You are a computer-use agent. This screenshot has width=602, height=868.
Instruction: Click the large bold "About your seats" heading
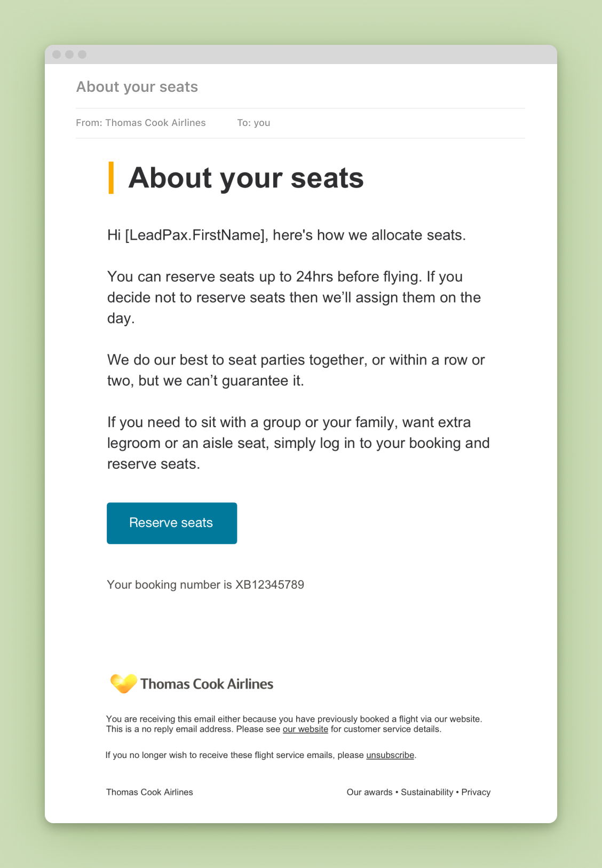click(x=245, y=178)
